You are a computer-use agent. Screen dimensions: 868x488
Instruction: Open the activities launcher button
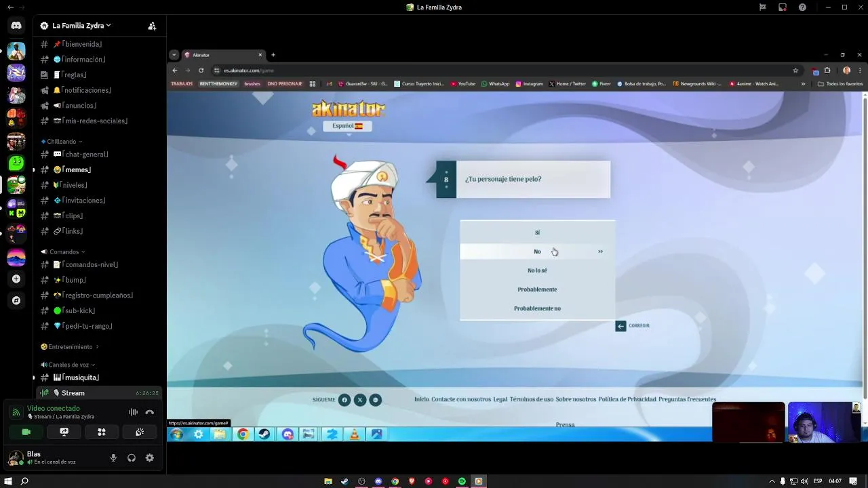click(x=102, y=432)
